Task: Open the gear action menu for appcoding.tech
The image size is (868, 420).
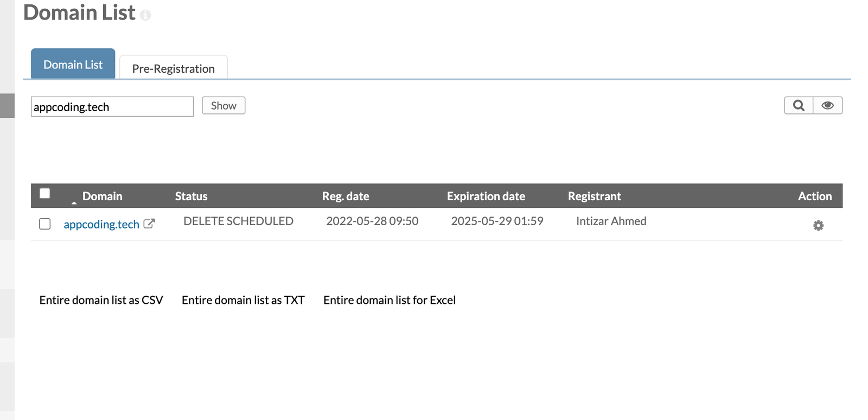Action: pyautogui.click(x=818, y=225)
